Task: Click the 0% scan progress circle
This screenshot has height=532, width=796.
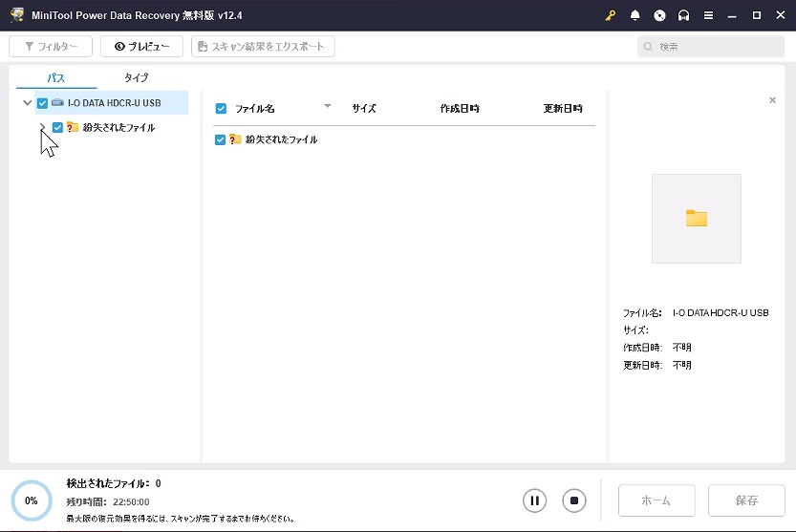Action: (x=32, y=500)
